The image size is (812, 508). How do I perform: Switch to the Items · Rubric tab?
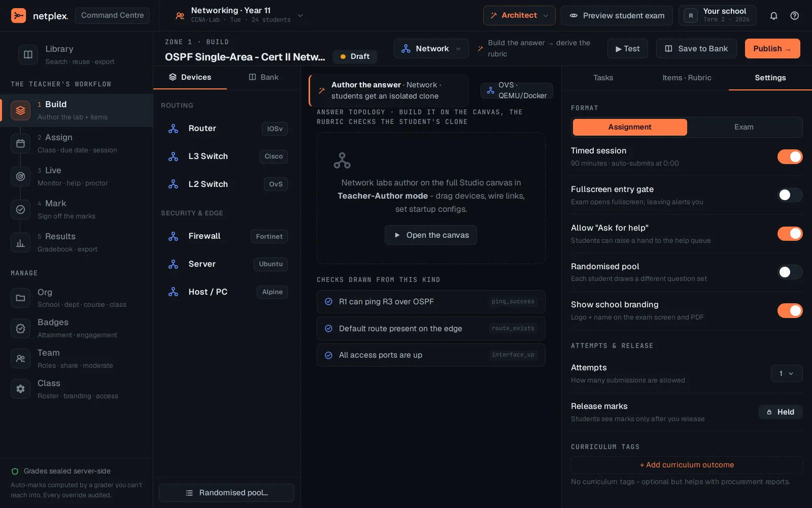pos(687,78)
